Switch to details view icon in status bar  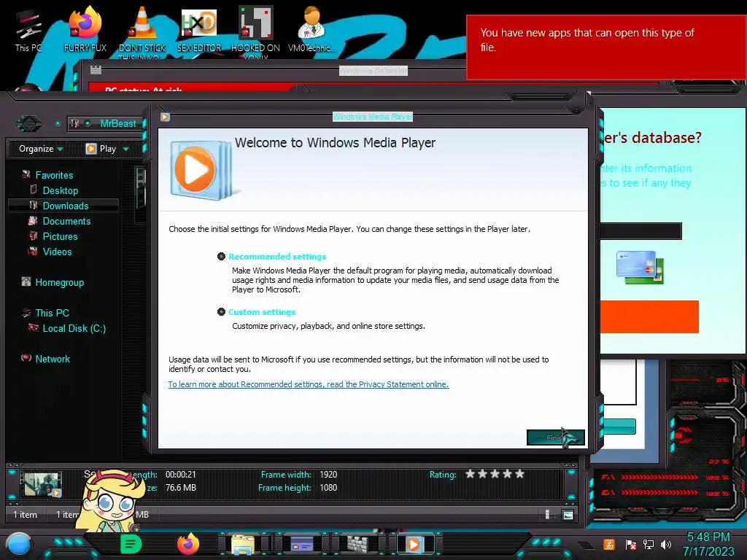coord(547,514)
